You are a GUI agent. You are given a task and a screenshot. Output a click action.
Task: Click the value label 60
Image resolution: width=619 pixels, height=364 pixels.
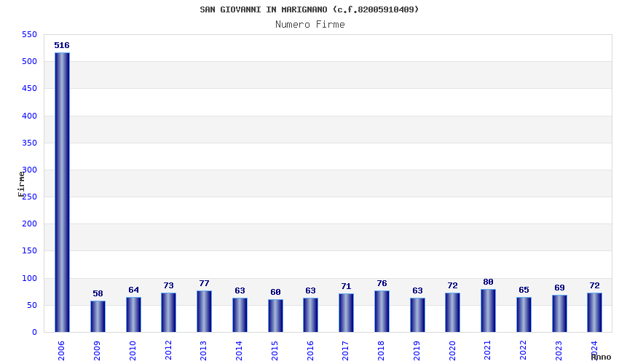275,293
